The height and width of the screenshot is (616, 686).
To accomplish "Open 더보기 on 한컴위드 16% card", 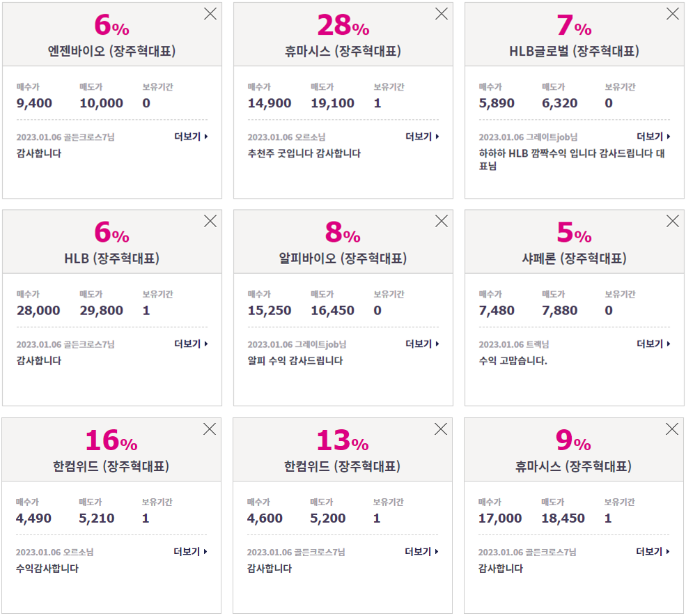I will 190,552.
